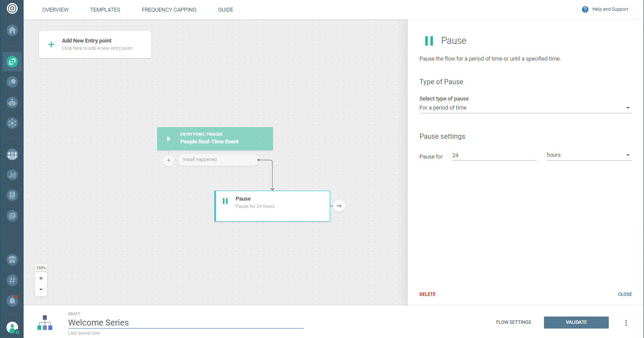The width and height of the screenshot is (644, 338).
Task: Switch to the Templates tab
Action: pos(105,10)
